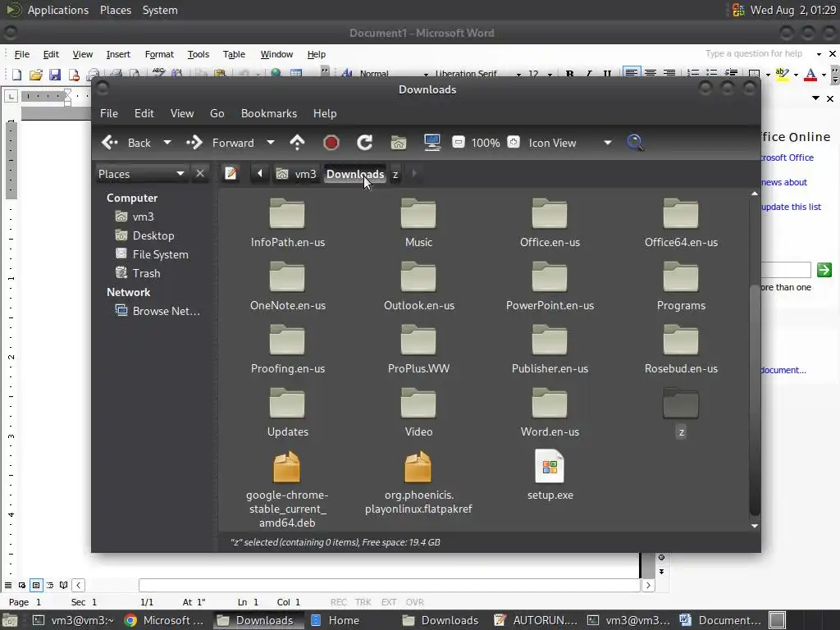Screen dimensions: 840x630
Task: Click the Save icon in Word toolbar
Action: [x=55, y=75]
